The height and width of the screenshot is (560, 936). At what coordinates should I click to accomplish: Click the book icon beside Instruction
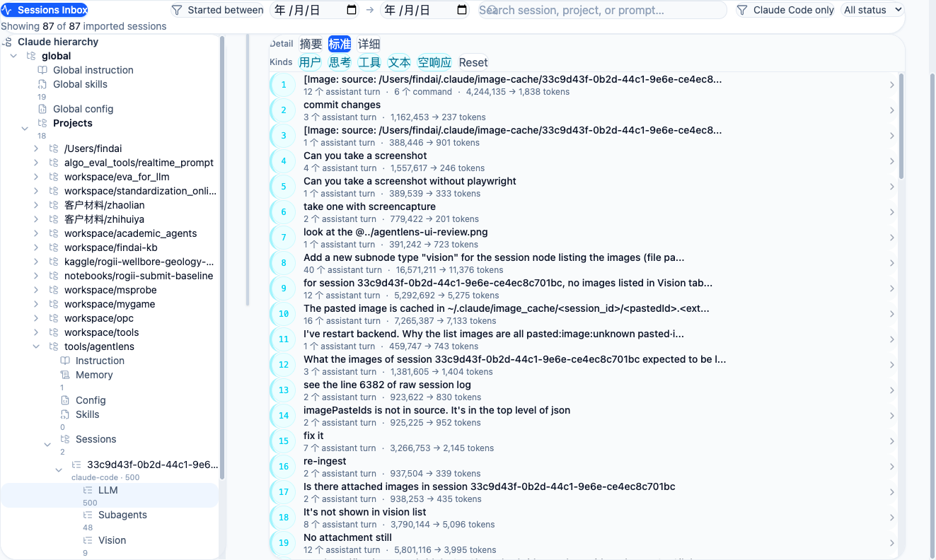tap(65, 361)
